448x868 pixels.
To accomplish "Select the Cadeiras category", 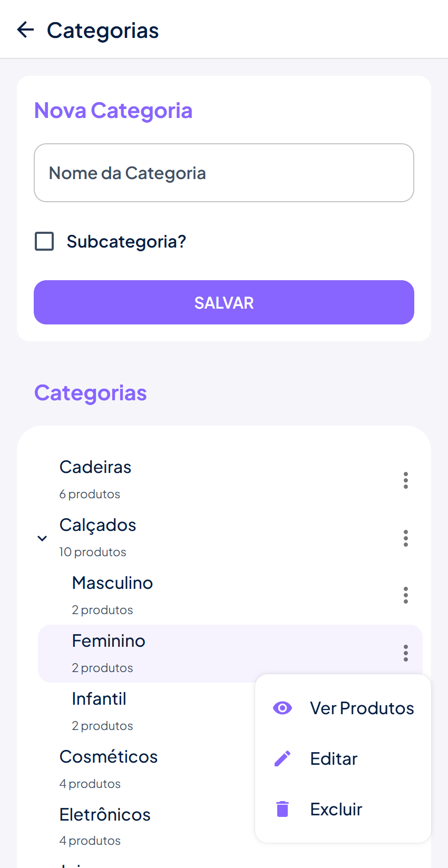I will point(95,468).
